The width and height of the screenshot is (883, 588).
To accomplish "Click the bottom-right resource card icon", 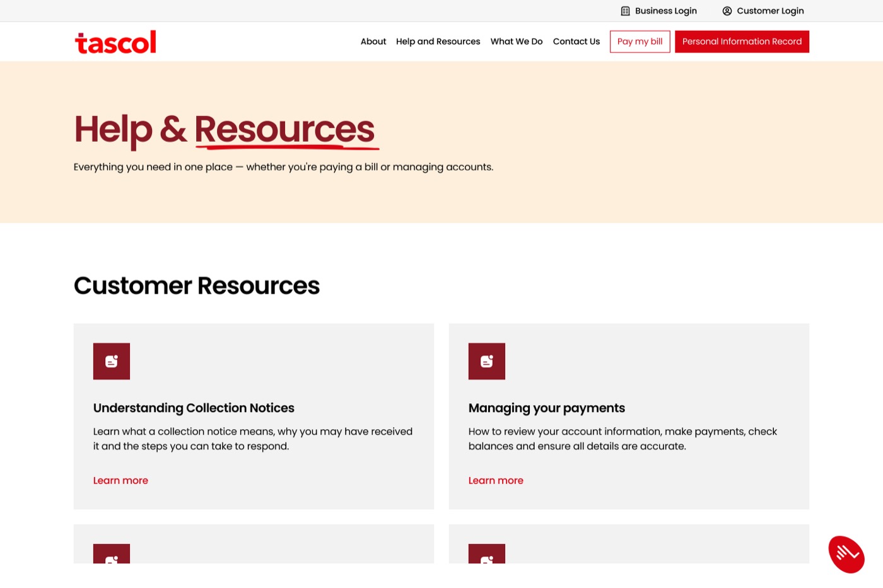I will [x=486, y=561].
